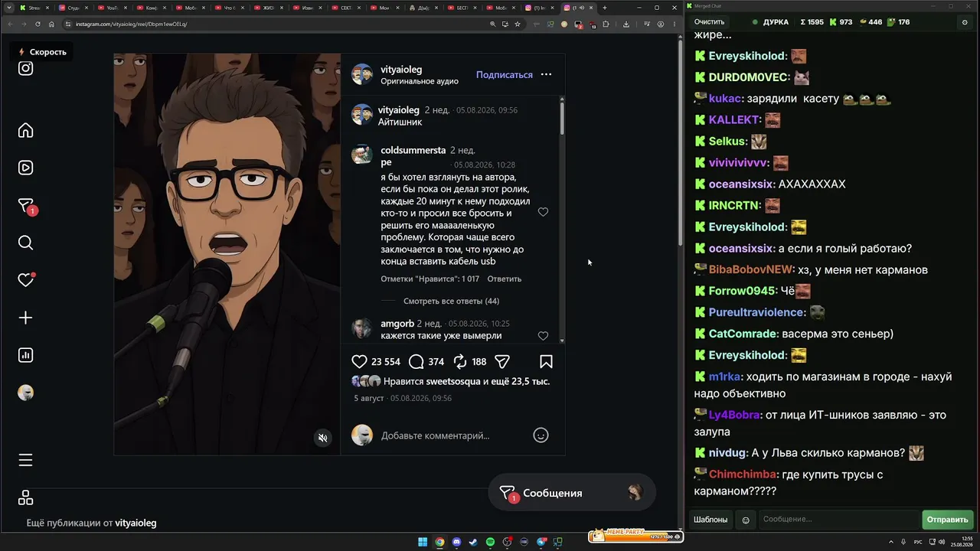The image size is (980, 551).
Task: Open your profile avatar in the sidebar
Action: tap(25, 393)
